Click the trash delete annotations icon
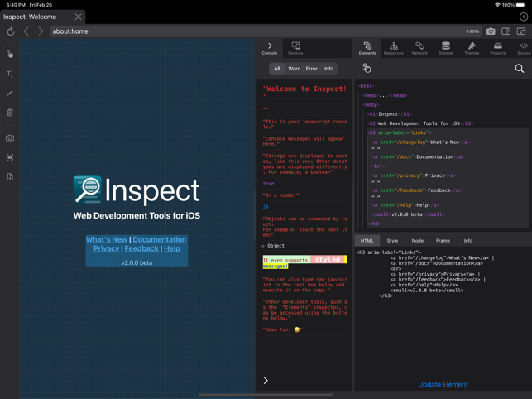 coord(10,113)
